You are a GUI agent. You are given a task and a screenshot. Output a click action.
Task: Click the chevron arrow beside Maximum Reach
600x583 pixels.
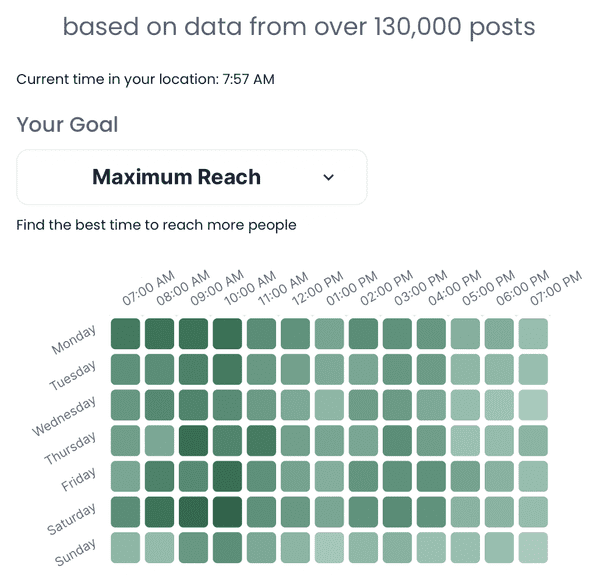329,177
